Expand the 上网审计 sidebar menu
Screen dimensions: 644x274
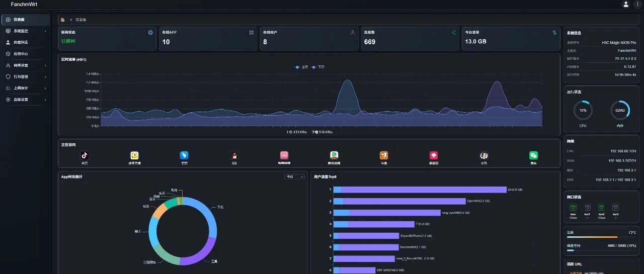(26, 88)
